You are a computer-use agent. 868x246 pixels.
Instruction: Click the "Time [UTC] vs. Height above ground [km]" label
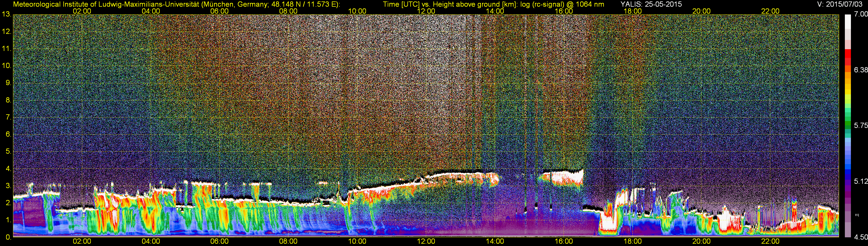450,4
